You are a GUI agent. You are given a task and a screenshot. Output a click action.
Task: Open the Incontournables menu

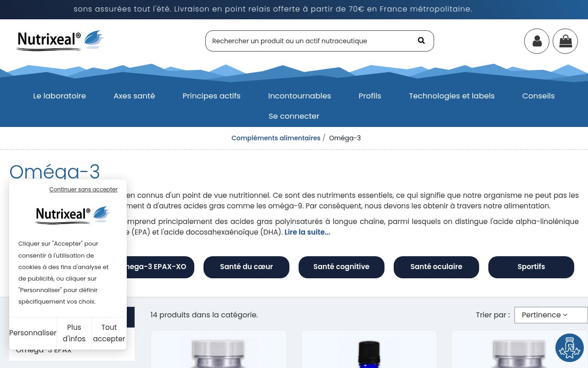click(x=300, y=96)
